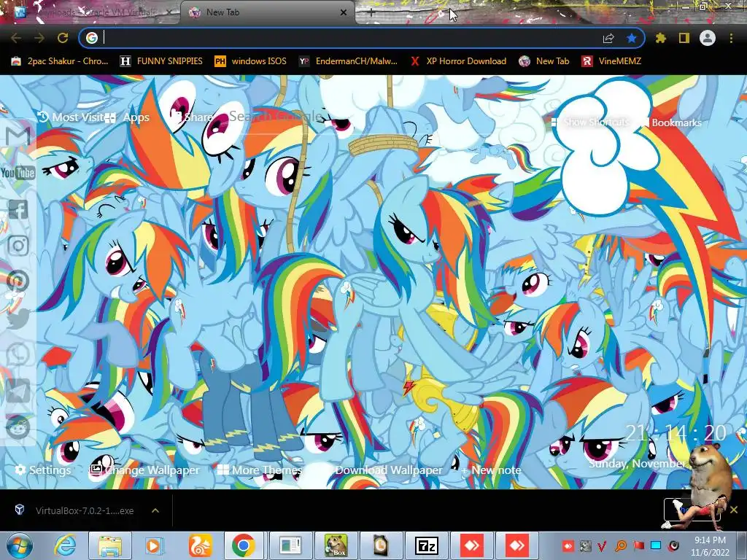Click Change Wallpaper
Viewport: 747px width, 560px height.
click(x=145, y=470)
